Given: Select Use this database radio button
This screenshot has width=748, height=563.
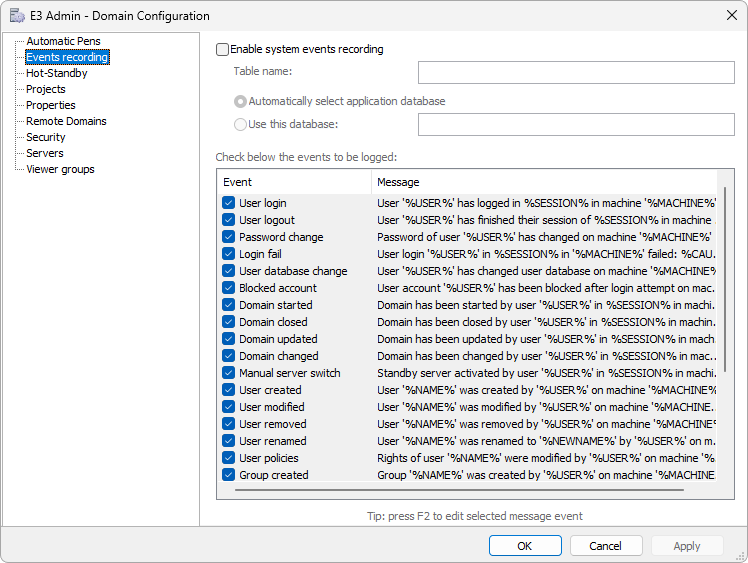Looking at the screenshot, I should tap(240, 124).
